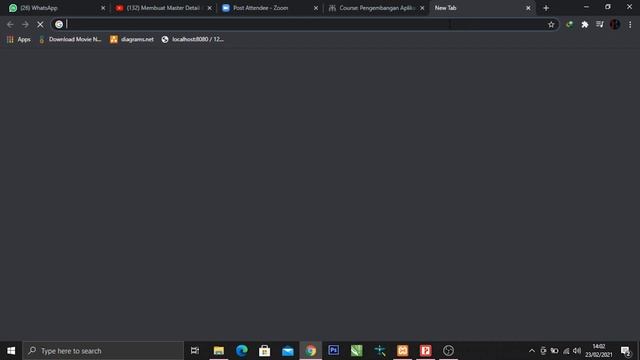The height and width of the screenshot is (360, 640).
Task: Open Download Movie bookmark
Action: coord(70,39)
